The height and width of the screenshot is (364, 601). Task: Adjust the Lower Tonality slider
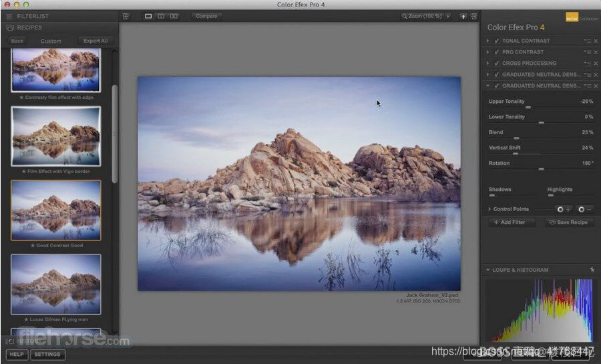tap(541, 123)
